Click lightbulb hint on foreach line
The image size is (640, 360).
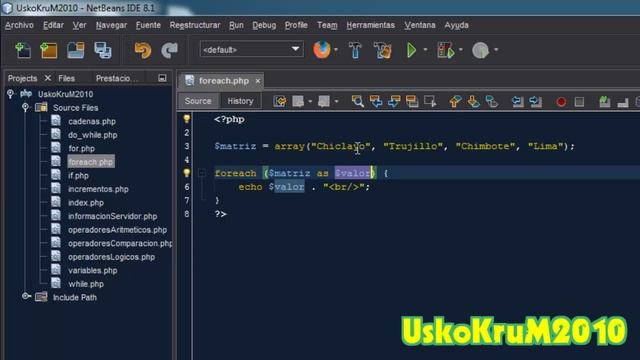[x=187, y=173]
